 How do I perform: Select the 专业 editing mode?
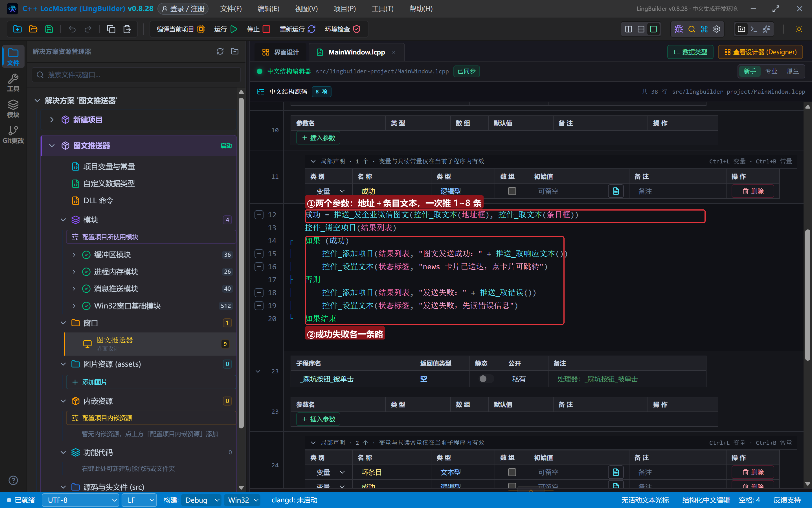click(x=771, y=71)
